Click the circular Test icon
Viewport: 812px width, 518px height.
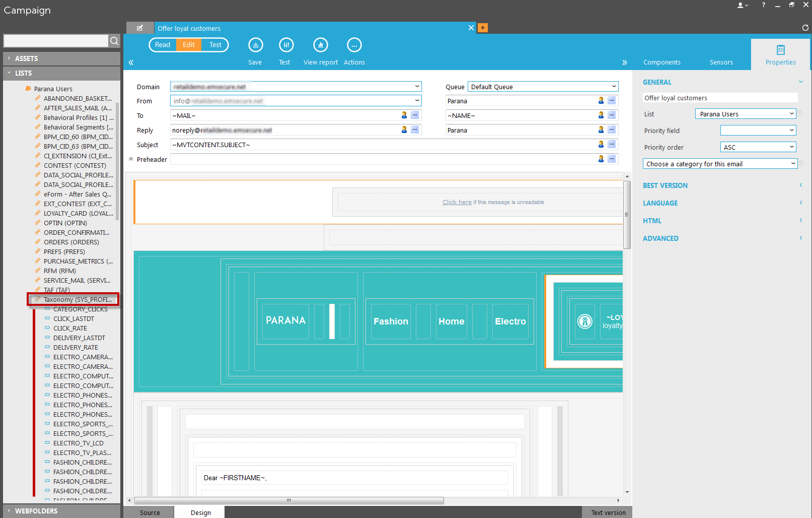[x=286, y=45]
